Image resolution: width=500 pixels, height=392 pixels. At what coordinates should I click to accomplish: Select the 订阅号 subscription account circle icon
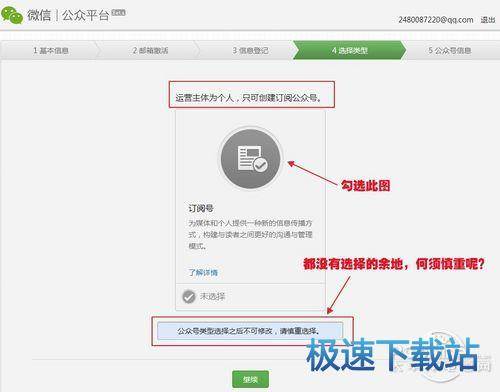pyautogui.click(x=250, y=159)
